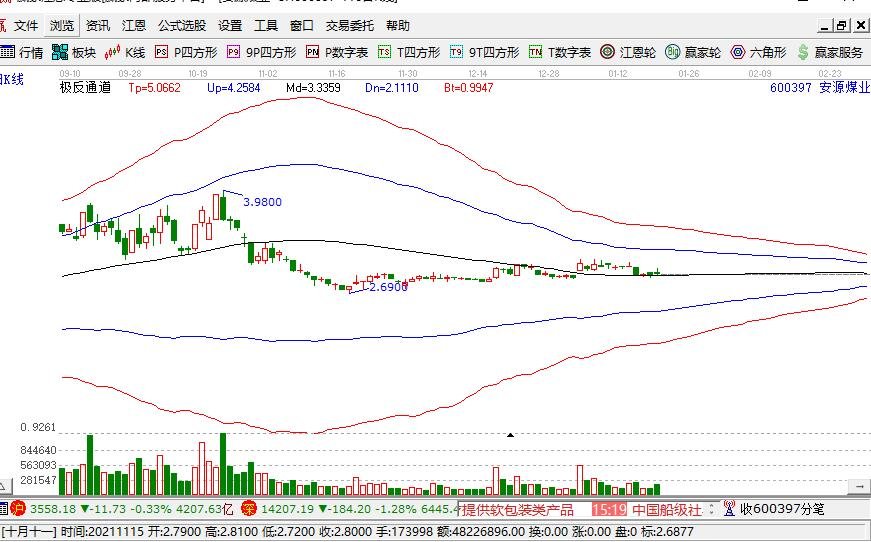Click the black triangle marker above volume
This screenshot has height=542, width=871.
(510, 435)
